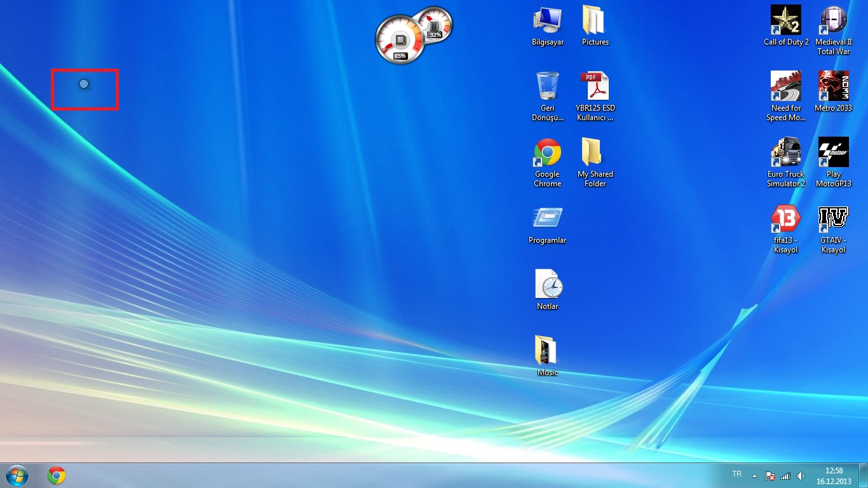
Task: Select the fifa13 - Kısayol shortcut
Action: [786, 230]
